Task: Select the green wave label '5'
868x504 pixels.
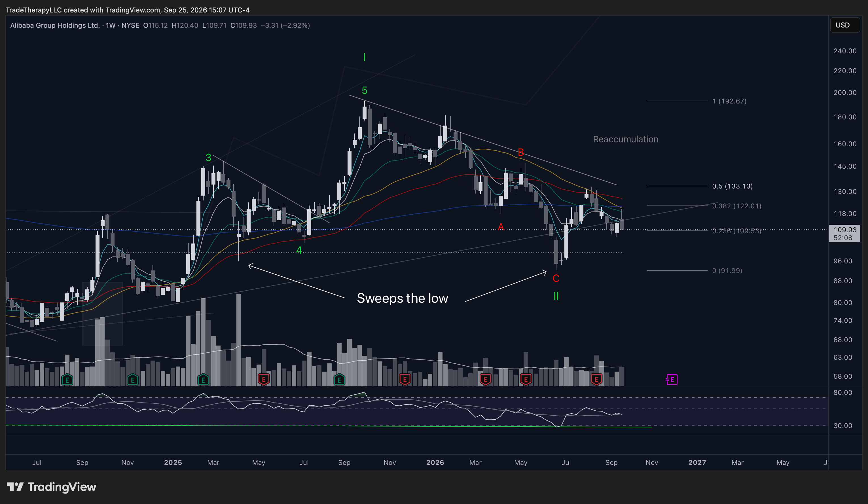Action: coord(365,90)
